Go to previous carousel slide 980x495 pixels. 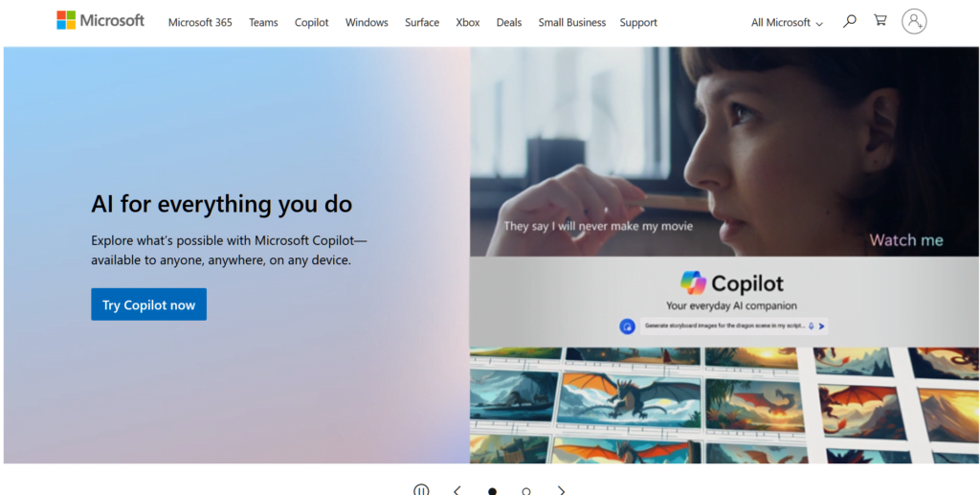click(457, 490)
